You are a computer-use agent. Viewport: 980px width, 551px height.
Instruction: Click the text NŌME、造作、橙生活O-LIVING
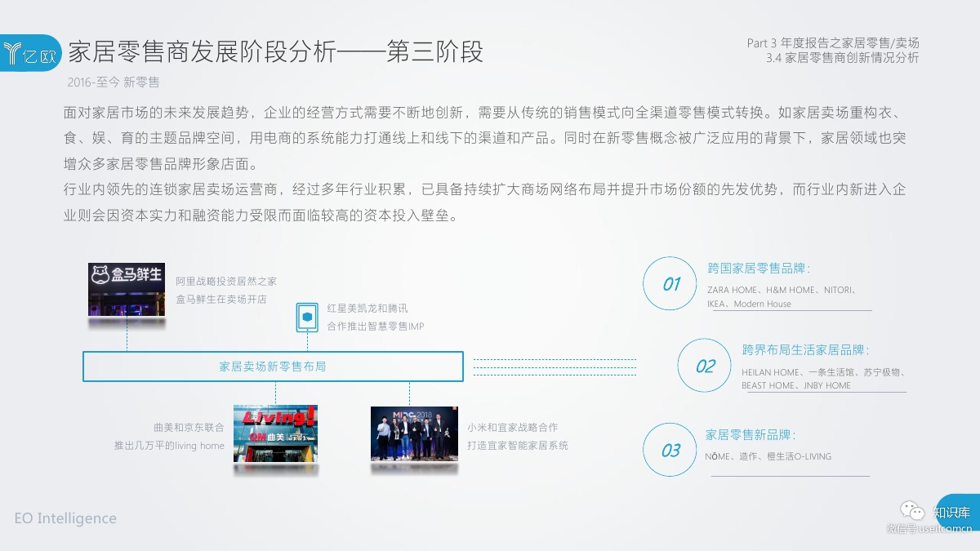(768, 456)
